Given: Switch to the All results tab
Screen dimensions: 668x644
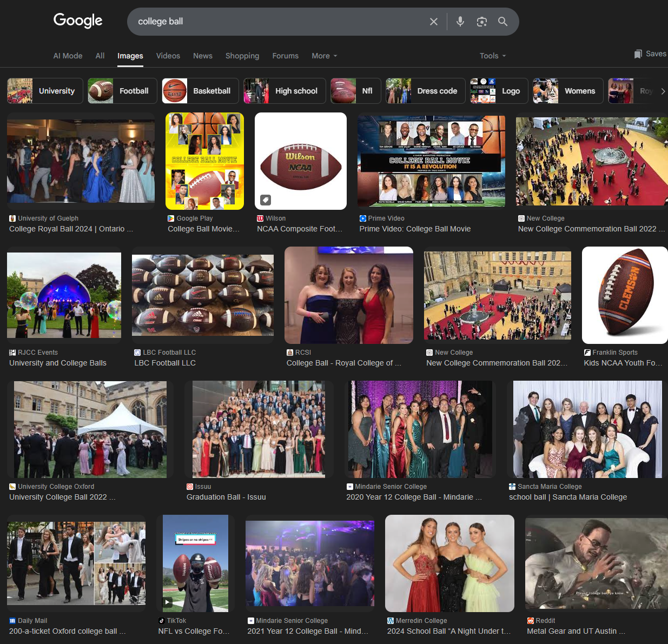Looking at the screenshot, I should click(100, 56).
